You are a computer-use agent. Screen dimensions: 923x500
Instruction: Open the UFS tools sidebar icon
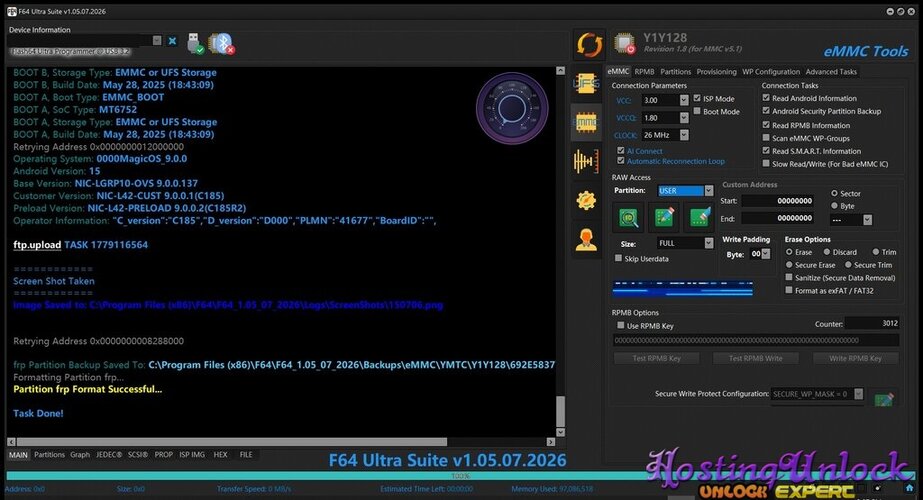tap(586, 84)
